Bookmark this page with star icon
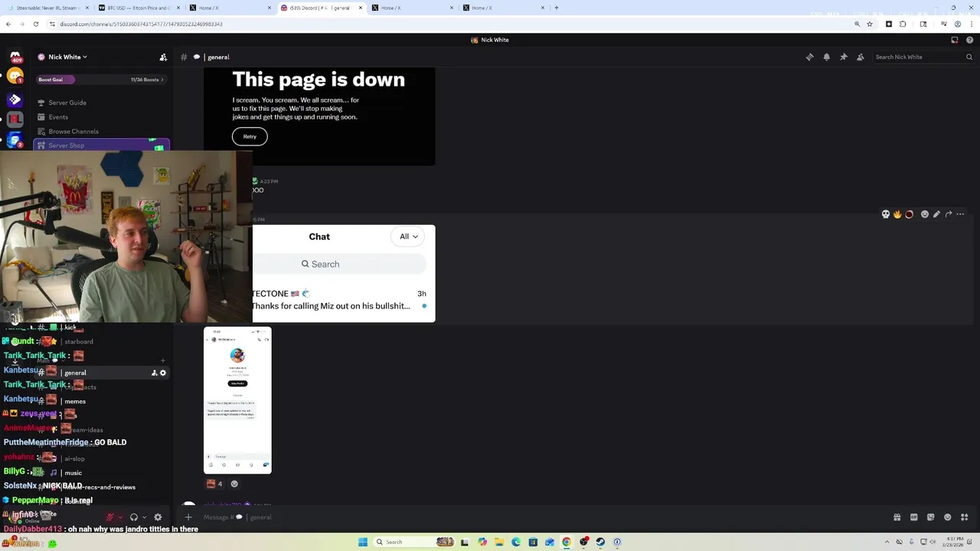Viewport: 980px width, 551px height. click(870, 24)
